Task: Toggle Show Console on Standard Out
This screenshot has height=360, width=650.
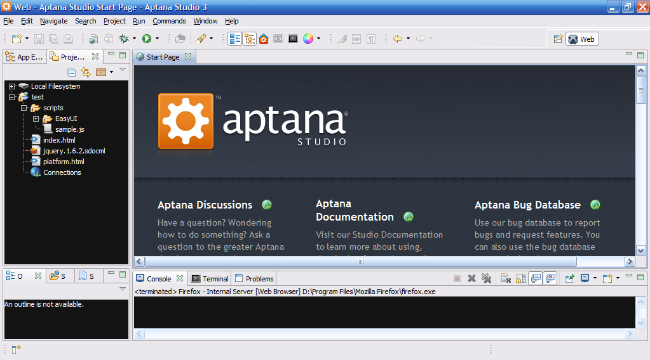Action: point(536,278)
